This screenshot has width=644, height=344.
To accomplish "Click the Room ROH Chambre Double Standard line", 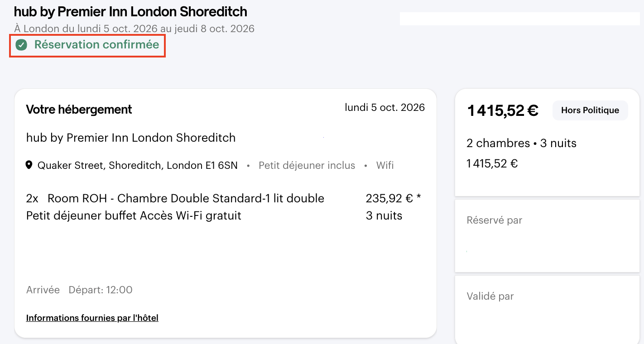I will coord(186,199).
